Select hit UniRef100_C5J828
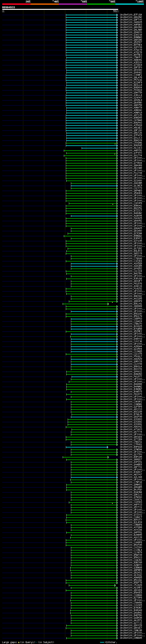Screen dimensions: 146x644 tap(131, 585)
